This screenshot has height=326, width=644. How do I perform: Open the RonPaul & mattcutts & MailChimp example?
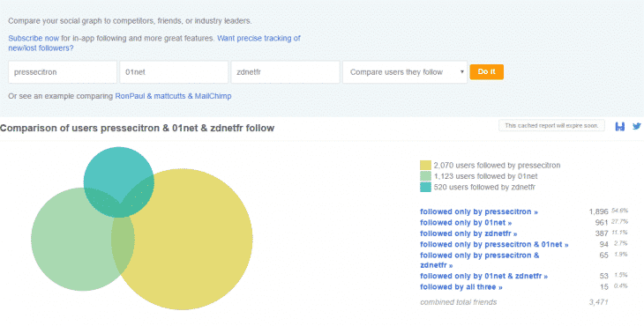click(x=173, y=96)
